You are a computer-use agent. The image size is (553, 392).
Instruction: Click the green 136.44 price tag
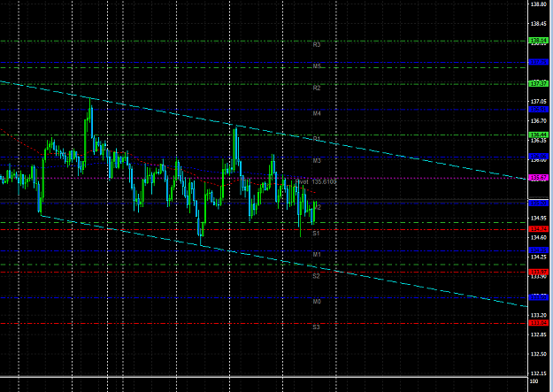(539, 135)
